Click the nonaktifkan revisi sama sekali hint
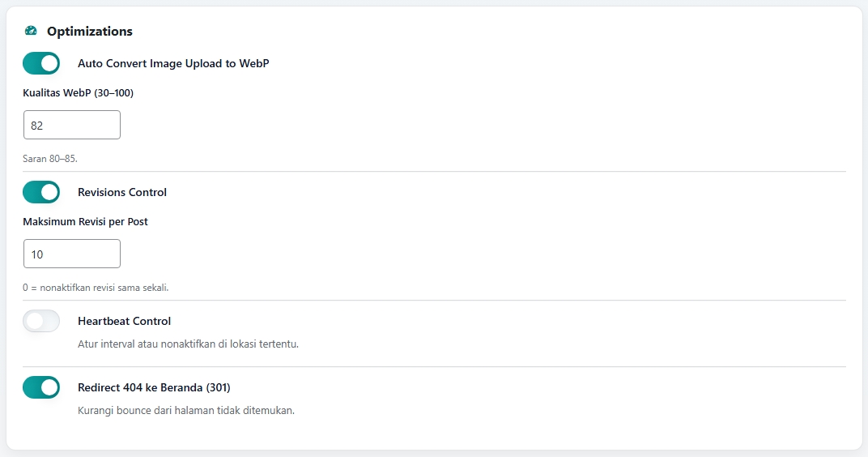 [x=96, y=288]
